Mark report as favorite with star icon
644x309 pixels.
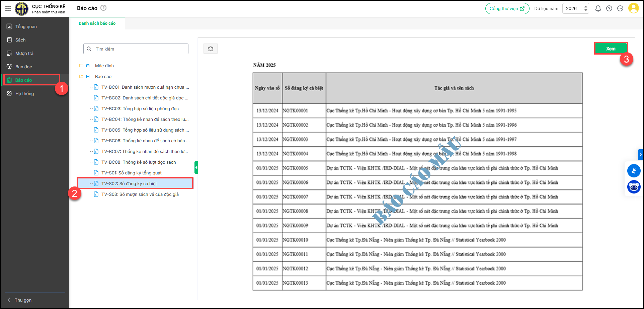[211, 49]
